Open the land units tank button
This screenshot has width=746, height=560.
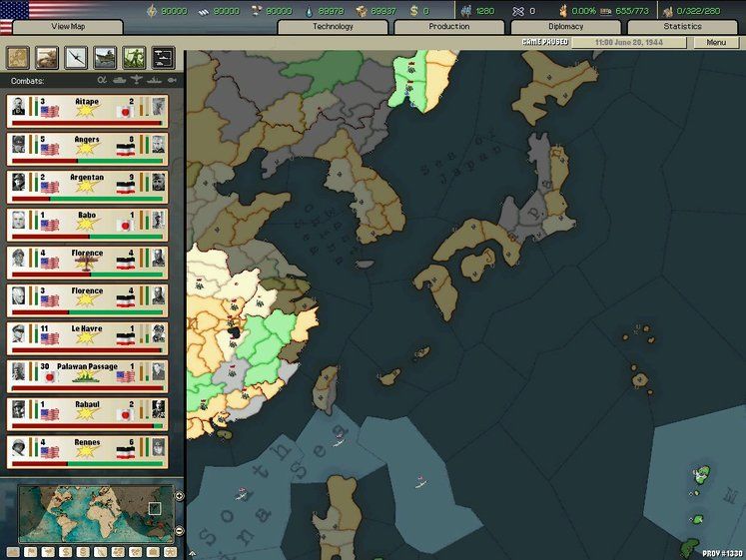pos(47,58)
